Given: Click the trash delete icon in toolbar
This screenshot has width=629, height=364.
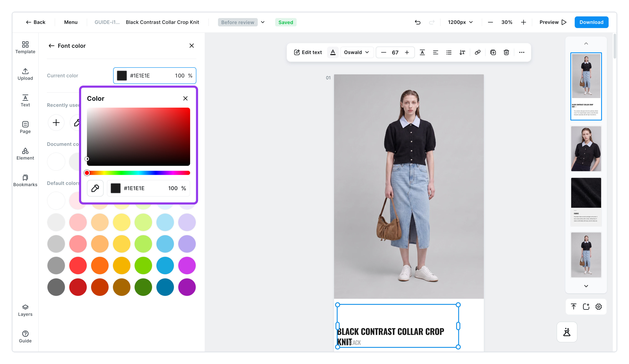Looking at the screenshot, I should pos(506,52).
